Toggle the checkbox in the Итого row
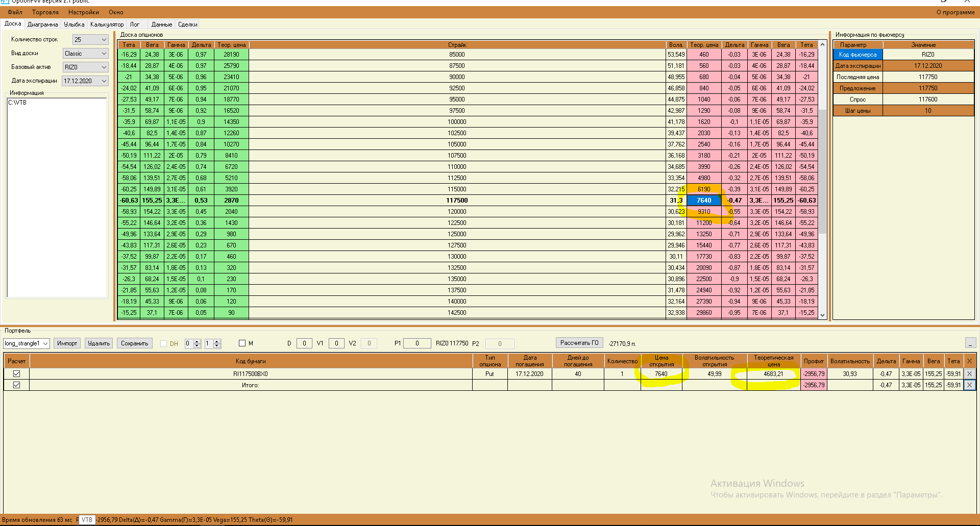980x526 pixels. [17, 385]
